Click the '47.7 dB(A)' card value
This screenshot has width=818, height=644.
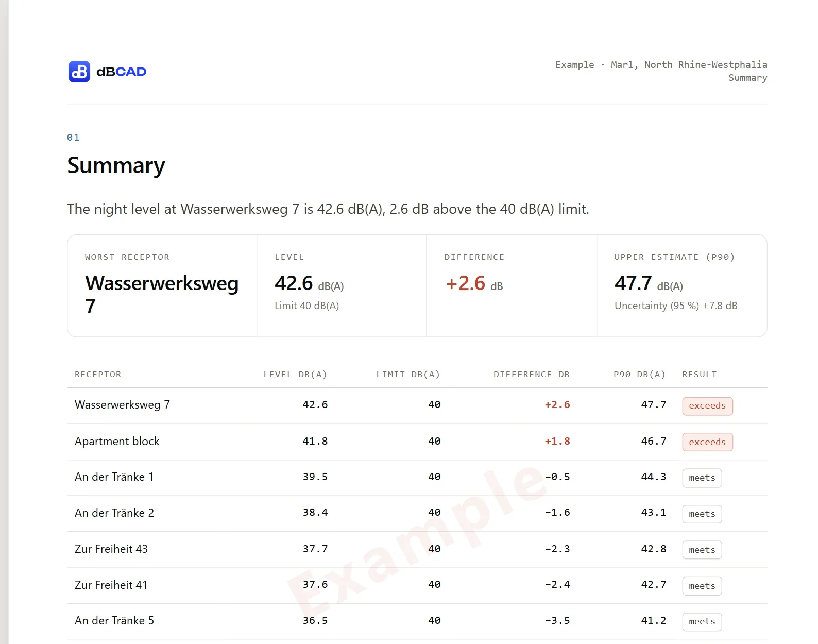click(x=649, y=283)
